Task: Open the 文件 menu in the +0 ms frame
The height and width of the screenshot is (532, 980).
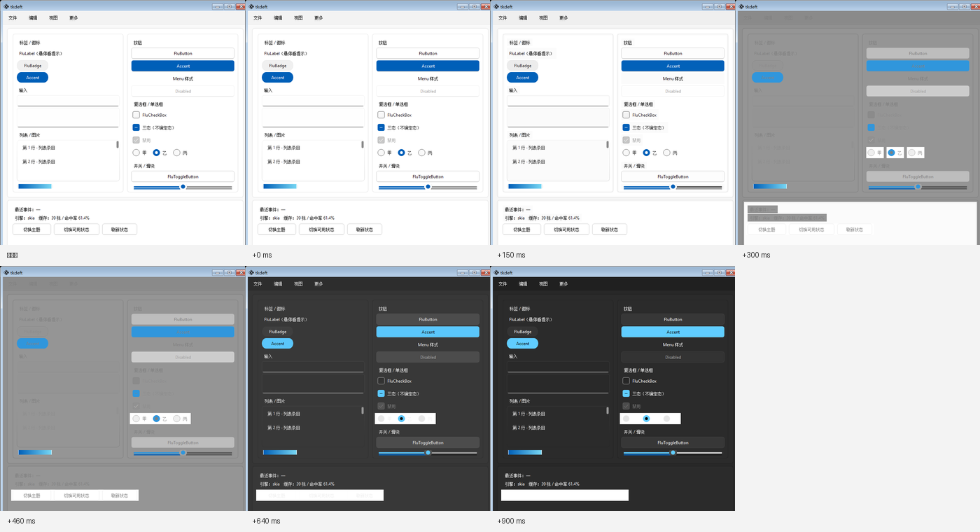Action: 258,18
